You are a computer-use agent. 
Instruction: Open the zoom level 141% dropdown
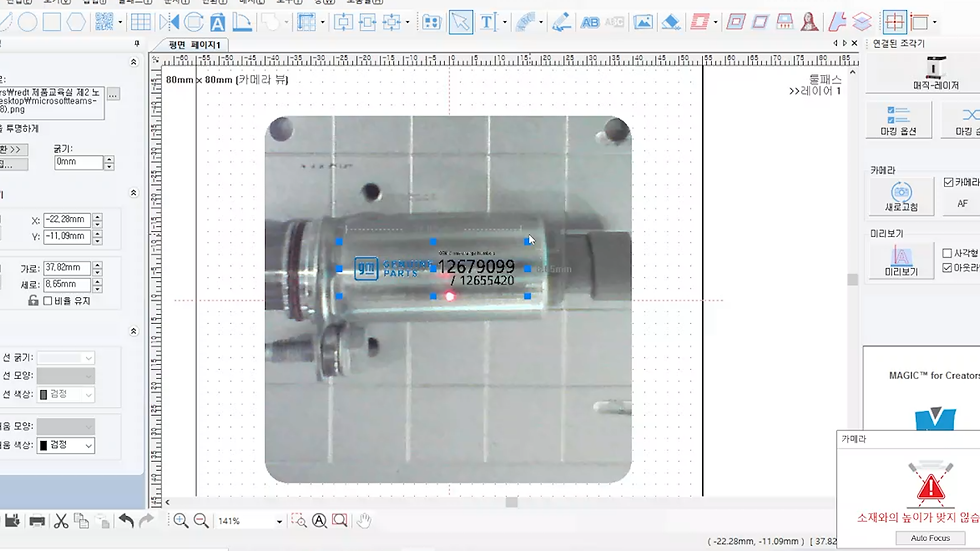click(x=279, y=521)
